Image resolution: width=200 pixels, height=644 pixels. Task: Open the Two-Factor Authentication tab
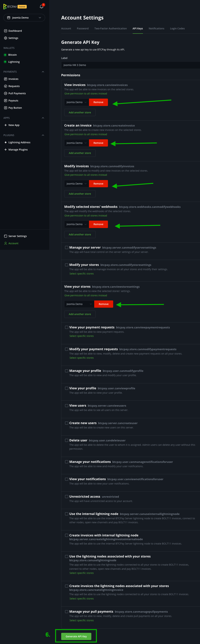point(110,28)
